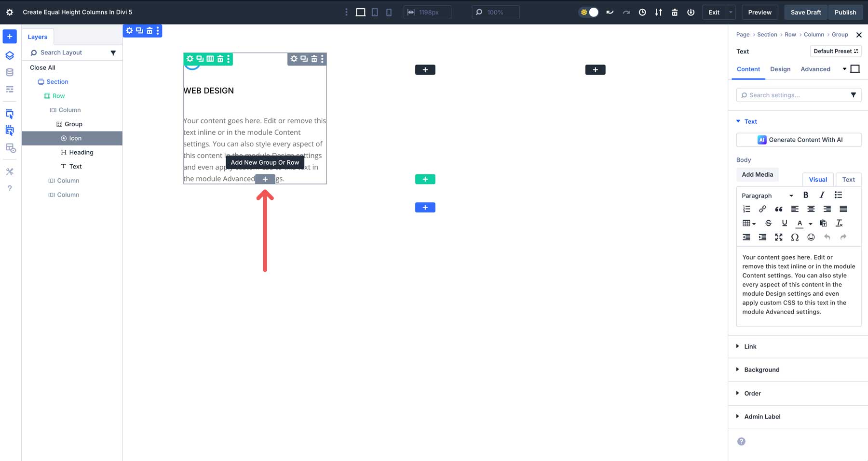Image resolution: width=868 pixels, height=461 pixels.
Task: Insert an unordered list in the text editor
Action: click(838, 195)
